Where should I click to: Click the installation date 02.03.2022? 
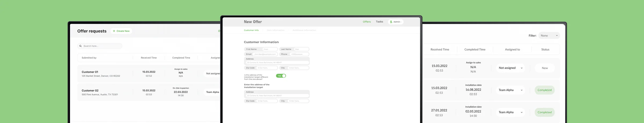point(473,111)
